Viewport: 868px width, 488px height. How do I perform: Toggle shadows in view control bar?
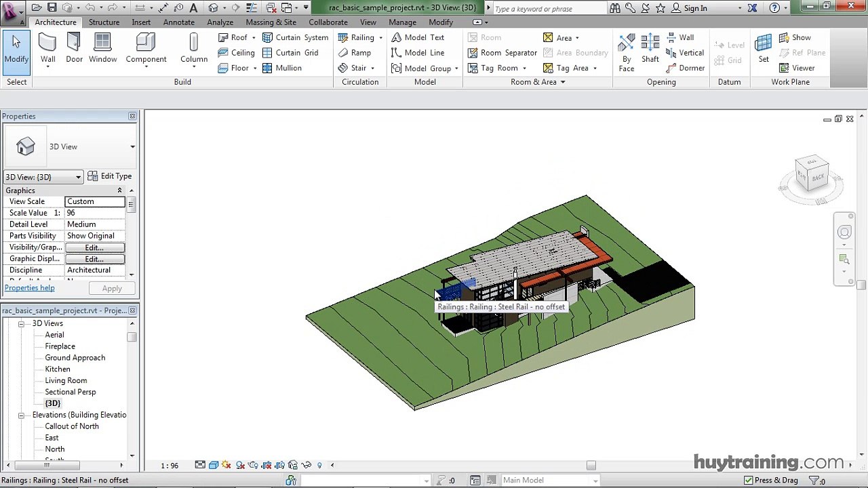240,465
